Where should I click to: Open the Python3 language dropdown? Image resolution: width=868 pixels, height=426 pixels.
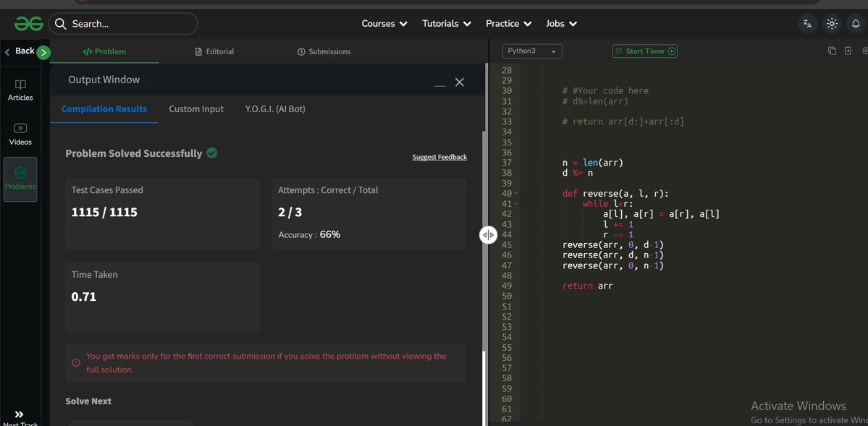(x=533, y=51)
